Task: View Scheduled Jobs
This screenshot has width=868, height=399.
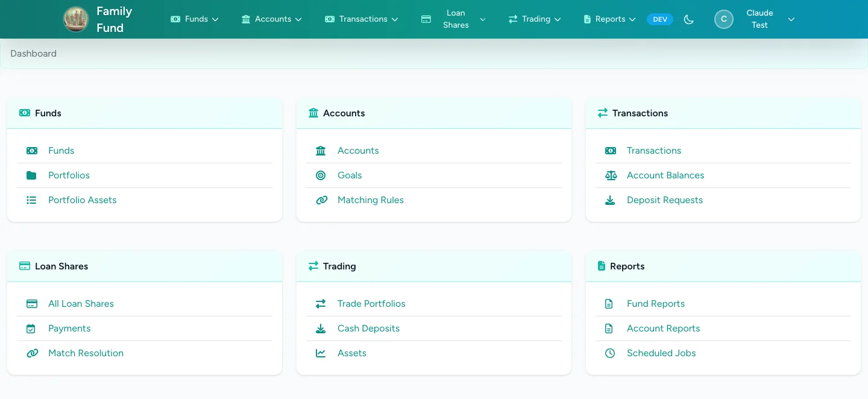Action: pyautogui.click(x=661, y=353)
